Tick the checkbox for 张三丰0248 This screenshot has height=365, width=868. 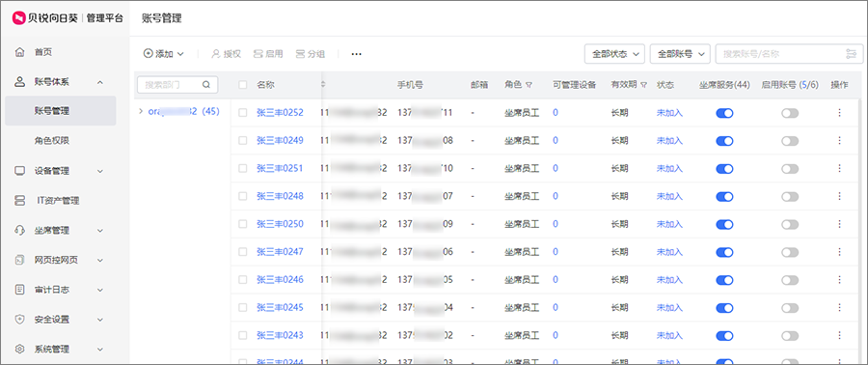(242, 195)
